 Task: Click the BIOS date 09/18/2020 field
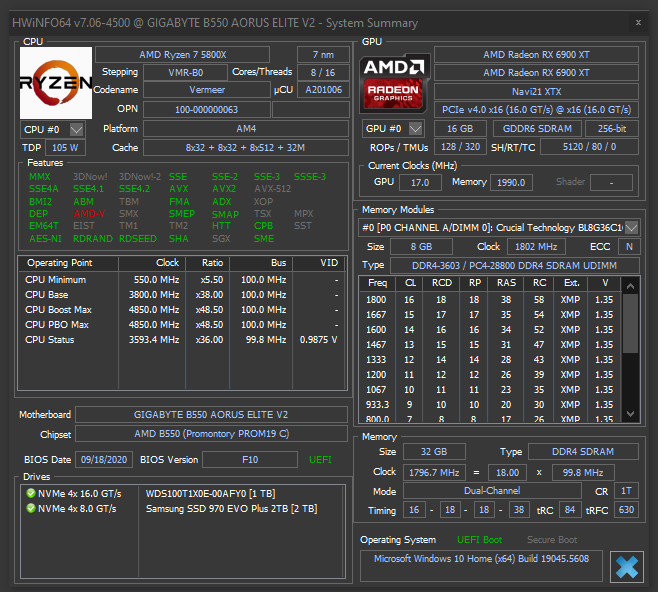click(x=104, y=459)
